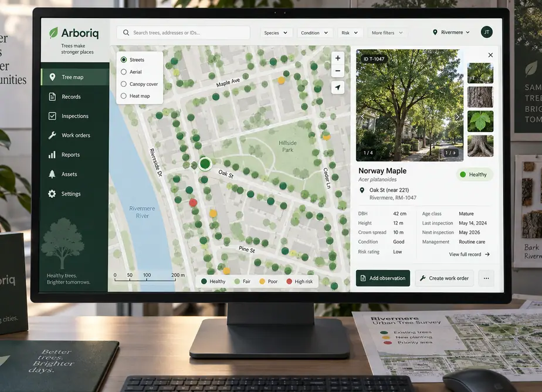Show the previous tree photo arrow

pyautogui.click(x=363, y=117)
